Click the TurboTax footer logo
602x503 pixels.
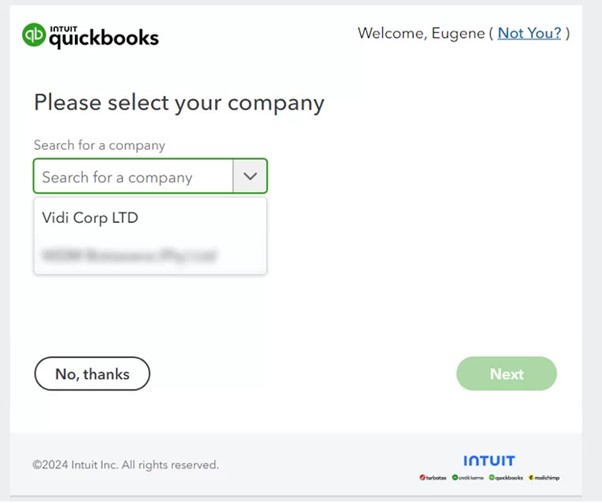pyautogui.click(x=434, y=478)
